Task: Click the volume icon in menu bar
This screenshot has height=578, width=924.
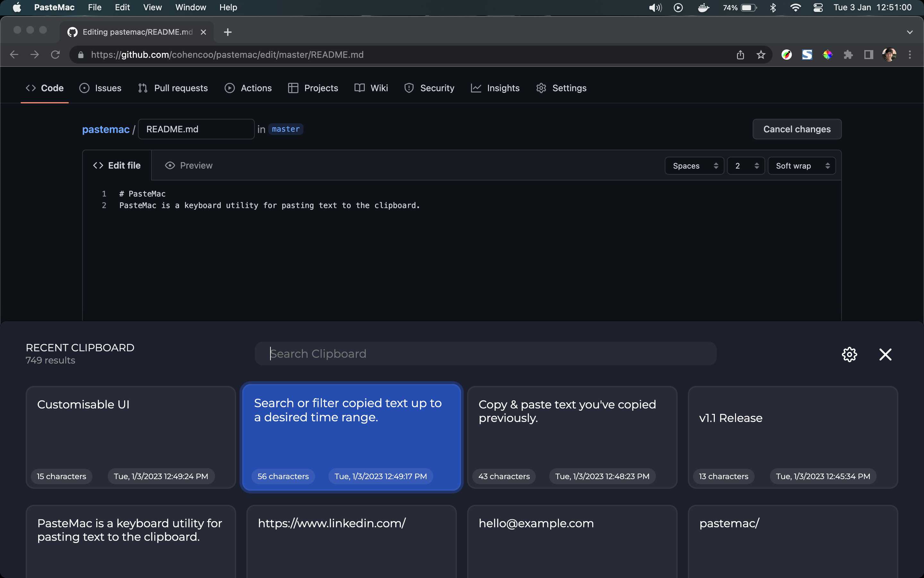Action: [655, 8]
